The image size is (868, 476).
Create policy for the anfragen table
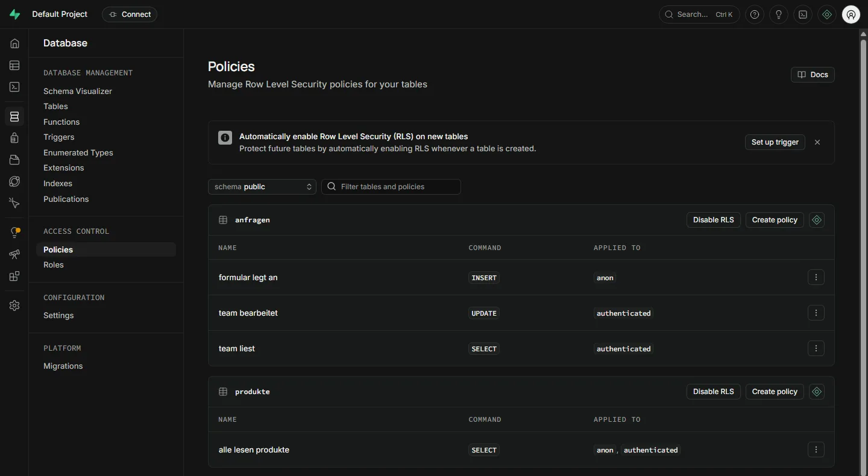coord(775,220)
